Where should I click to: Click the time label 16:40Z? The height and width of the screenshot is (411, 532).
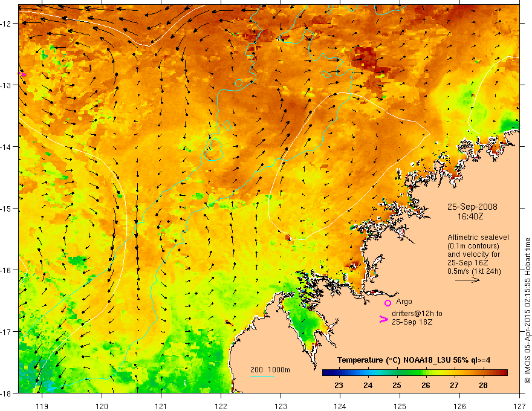coord(470,216)
